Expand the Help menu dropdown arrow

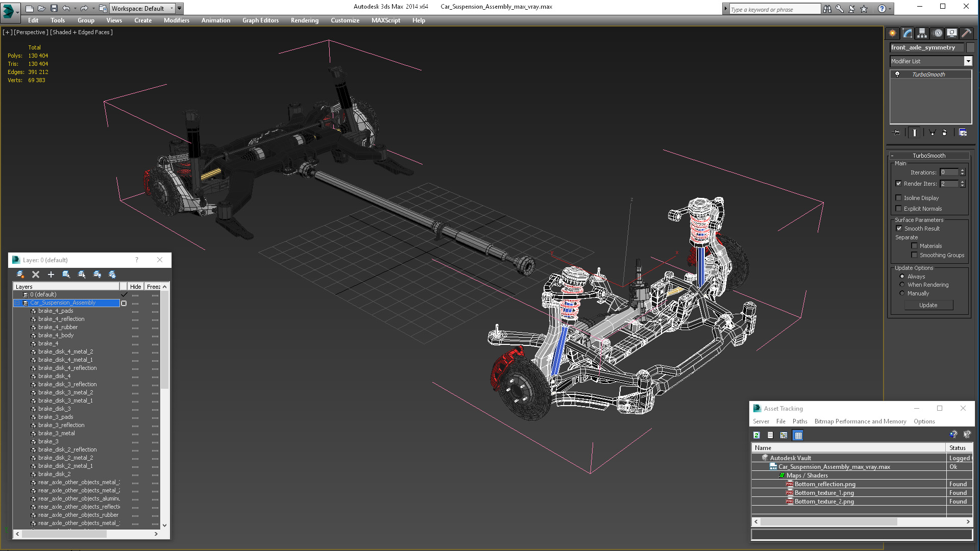pyautogui.click(x=890, y=9)
